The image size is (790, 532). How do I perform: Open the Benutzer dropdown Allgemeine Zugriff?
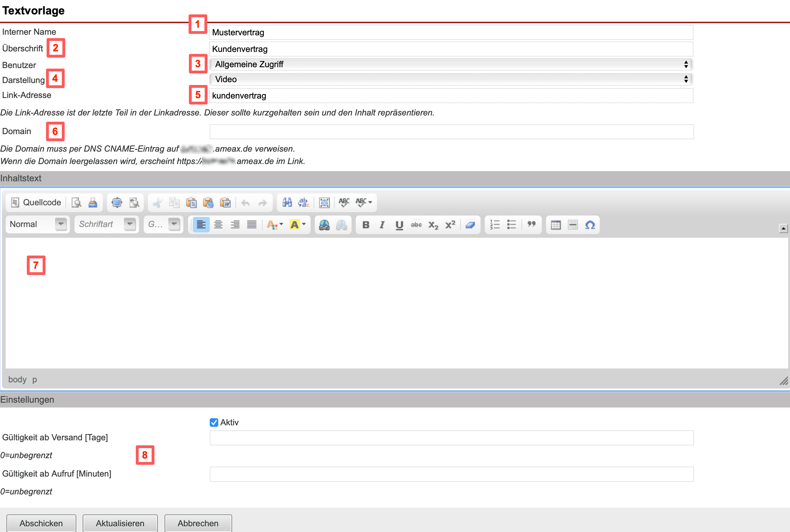point(451,64)
